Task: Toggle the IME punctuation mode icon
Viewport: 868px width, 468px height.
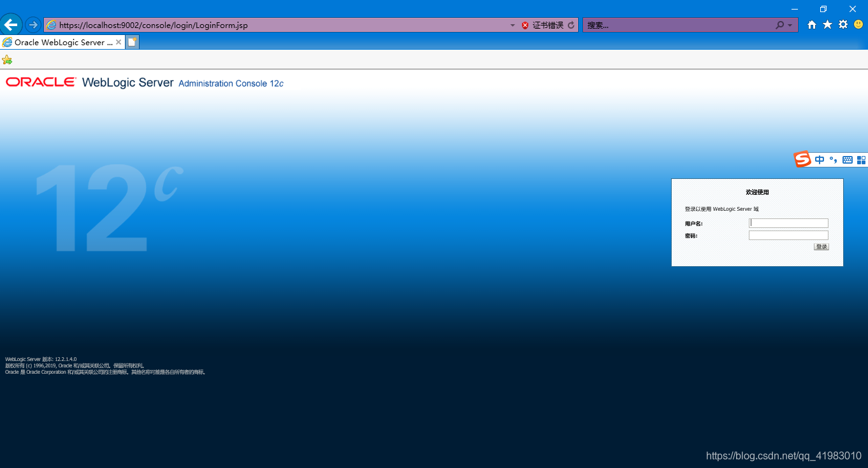Action: 834,160
